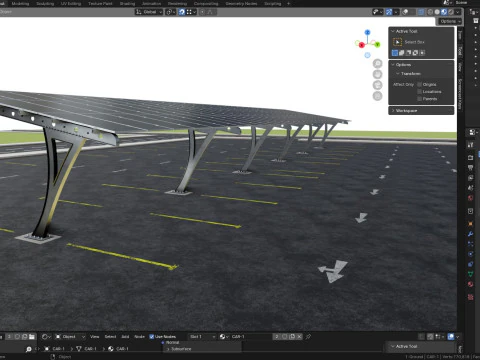Open the Modifiers wrench properties tab
480x360 pixels.
click(471, 234)
